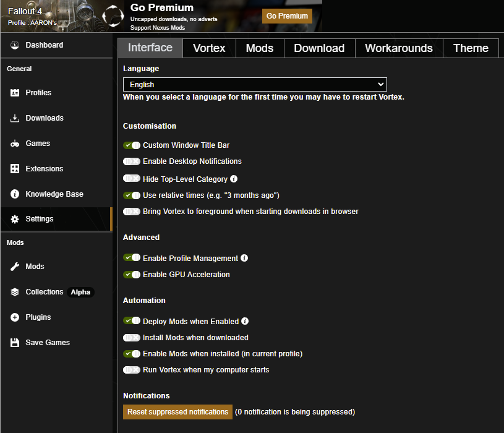Click the Alpha badge next to Collections

[80, 292]
